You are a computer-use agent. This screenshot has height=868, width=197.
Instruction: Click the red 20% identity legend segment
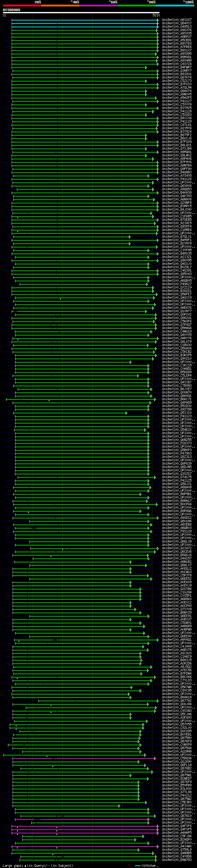tap(22, 6)
